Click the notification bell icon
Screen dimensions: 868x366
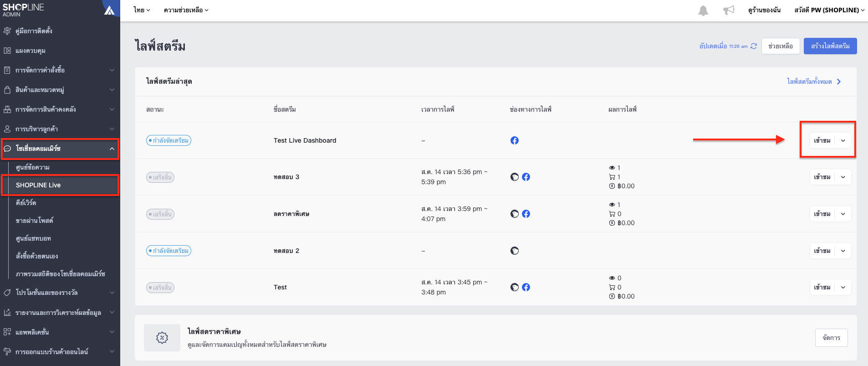[x=703, y=10]
